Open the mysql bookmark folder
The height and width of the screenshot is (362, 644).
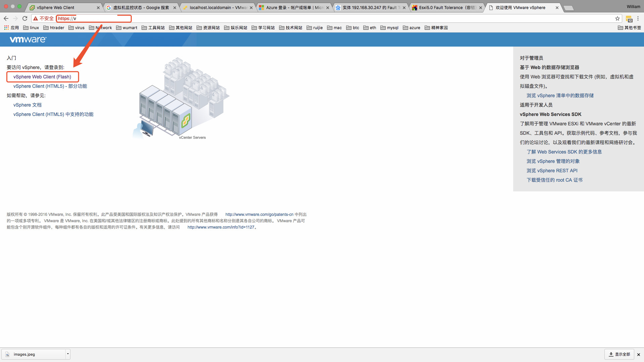click(389, 28)
